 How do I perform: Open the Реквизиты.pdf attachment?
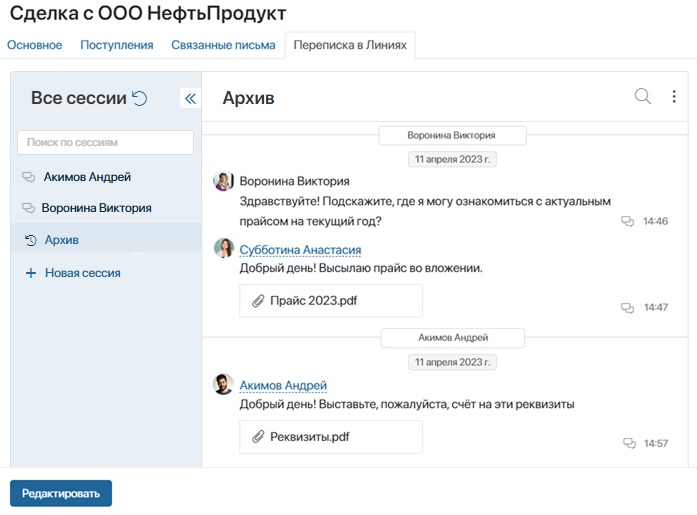[x=331, y=437]
